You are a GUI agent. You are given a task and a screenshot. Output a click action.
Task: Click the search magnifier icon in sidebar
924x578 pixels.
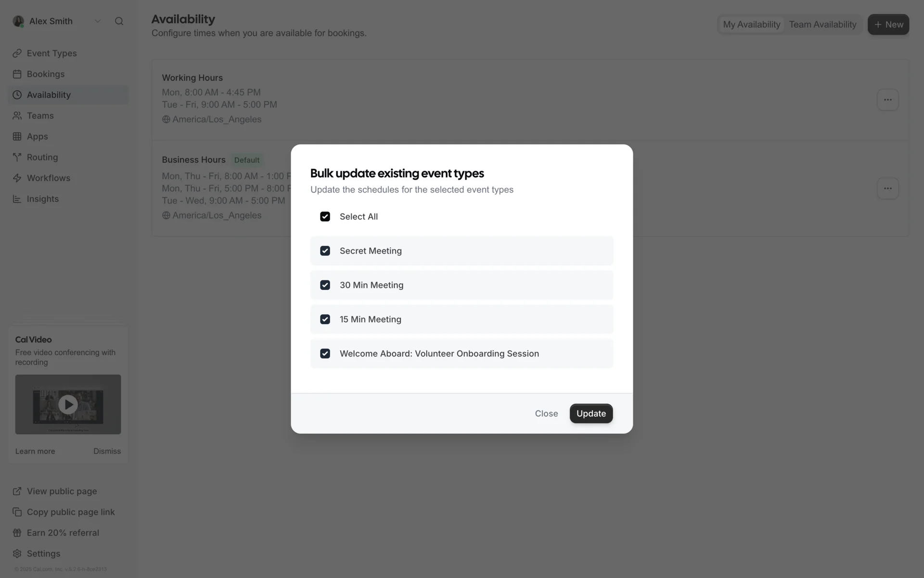tap(119, 21)
